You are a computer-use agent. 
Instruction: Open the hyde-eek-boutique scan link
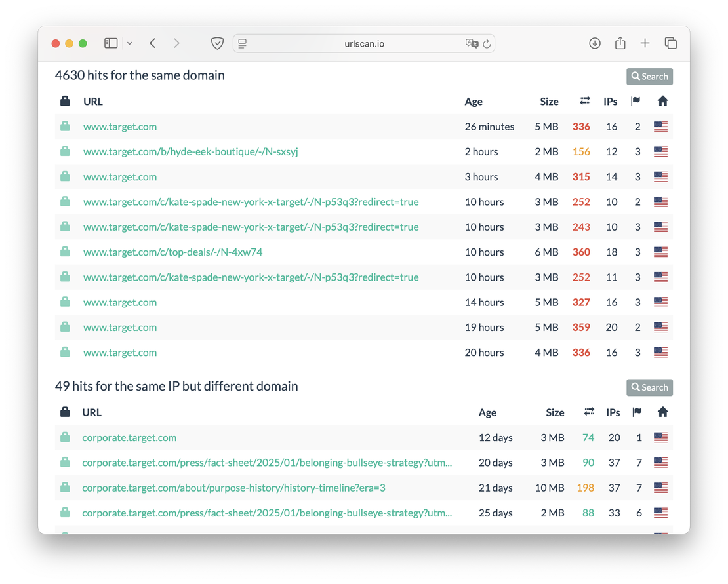190,151
